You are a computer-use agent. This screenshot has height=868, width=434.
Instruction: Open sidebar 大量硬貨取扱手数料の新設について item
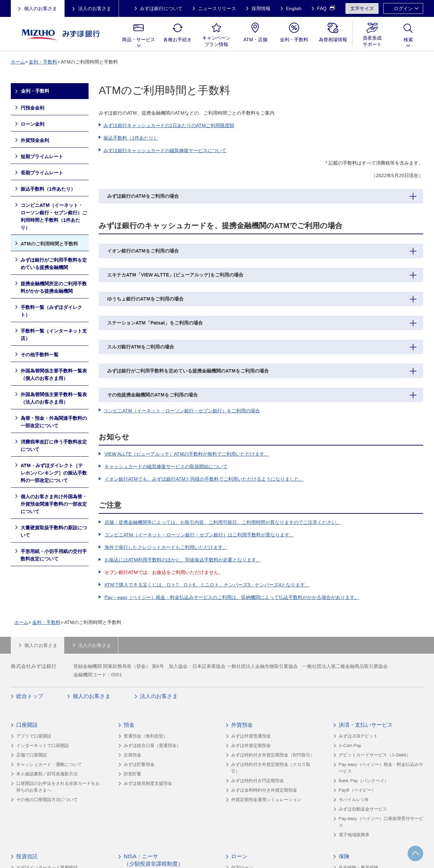(x=50, y=531)
